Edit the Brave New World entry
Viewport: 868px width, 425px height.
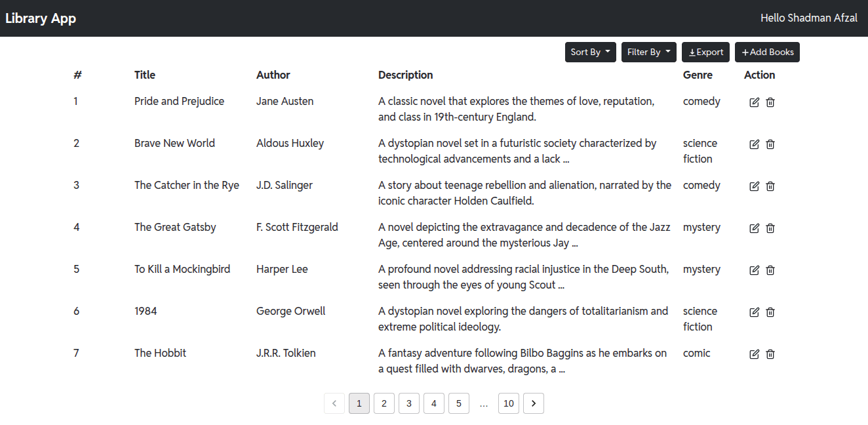click(755, 144)
